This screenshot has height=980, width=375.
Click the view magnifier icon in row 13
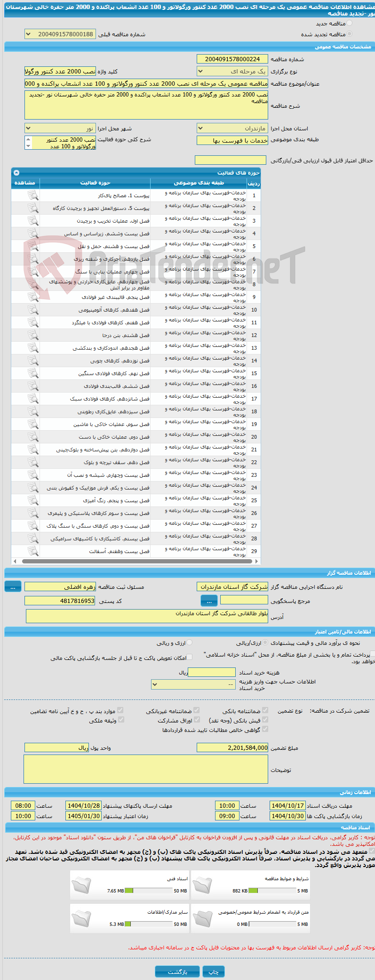pos(33,348)
